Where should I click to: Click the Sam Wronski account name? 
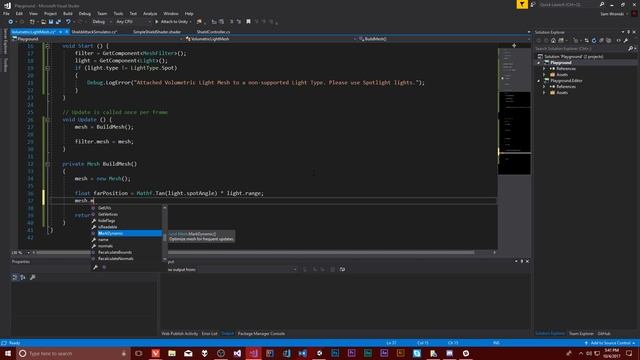(612, 14)
